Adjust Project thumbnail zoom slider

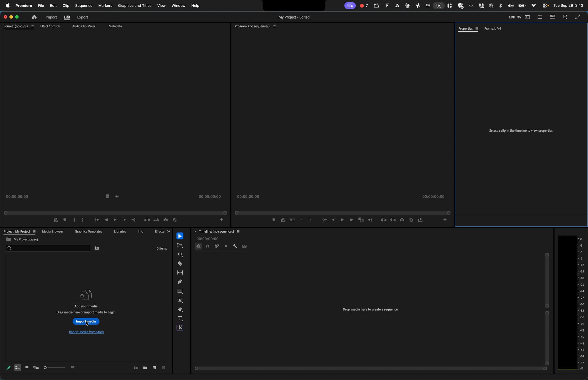pyautogui.click(x=54, y=368)
